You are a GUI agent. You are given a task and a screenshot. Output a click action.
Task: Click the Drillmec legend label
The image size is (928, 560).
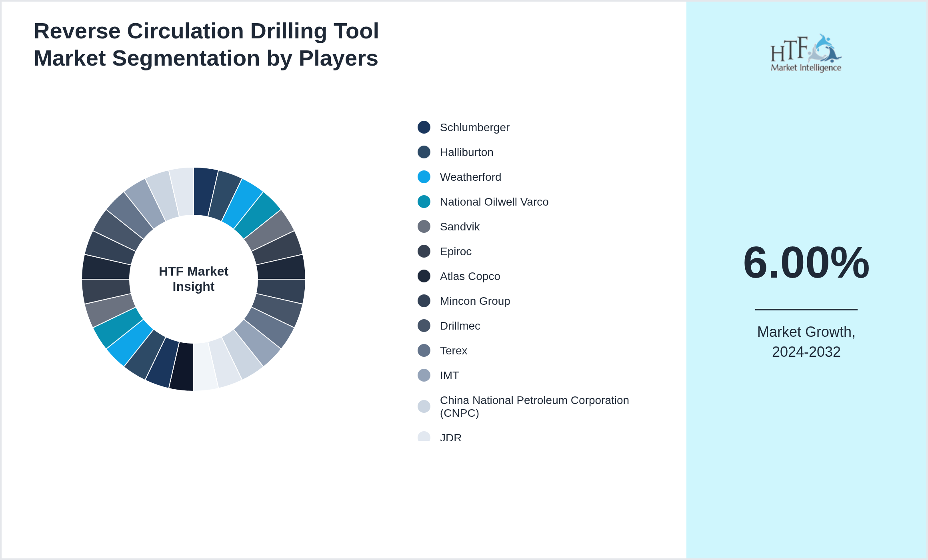(x=460, y=326)
